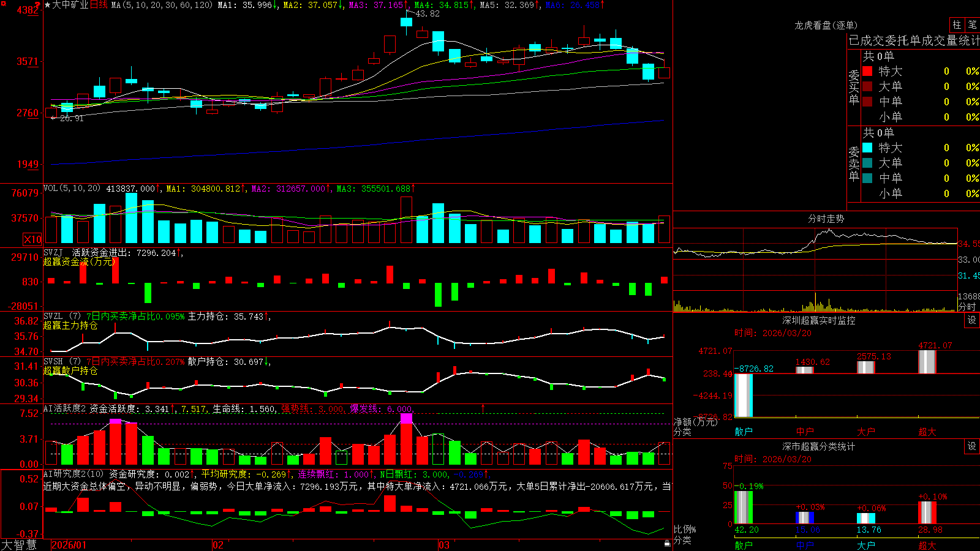
Task: Select 超大 category in 深圳超赢实时监控 chart
Action: 927,432
